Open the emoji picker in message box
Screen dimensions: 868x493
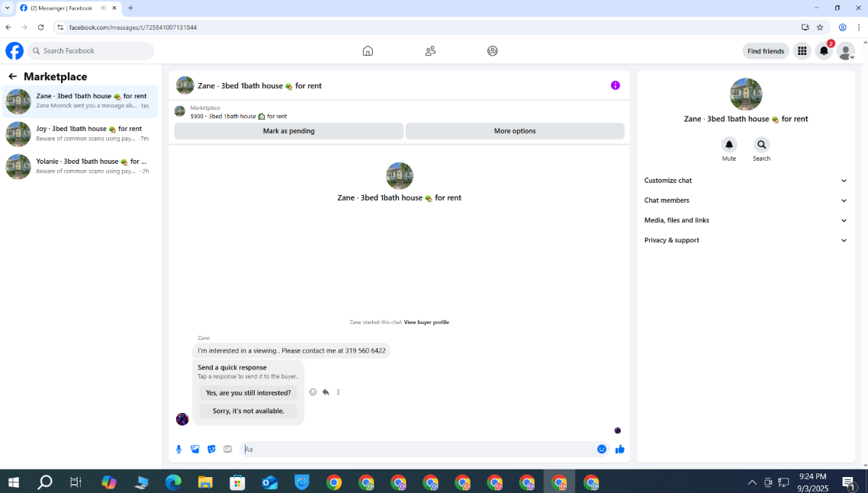(602, 450)
